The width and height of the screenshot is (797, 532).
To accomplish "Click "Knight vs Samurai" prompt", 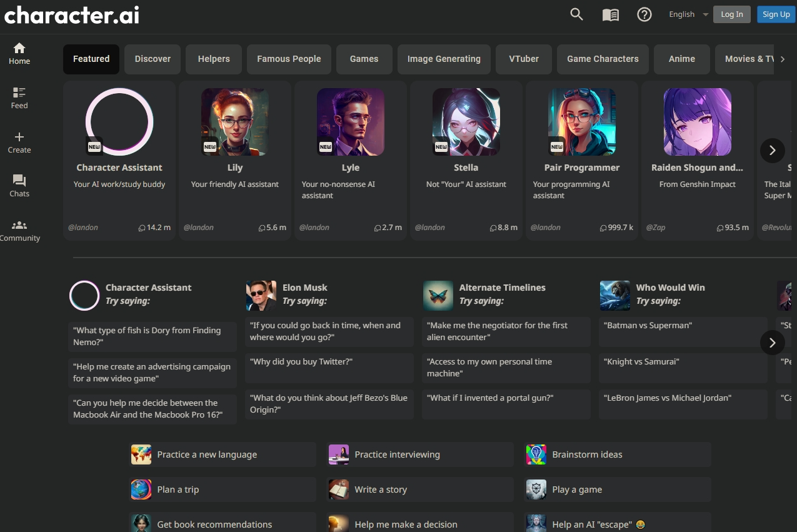I will pos(683,368).
